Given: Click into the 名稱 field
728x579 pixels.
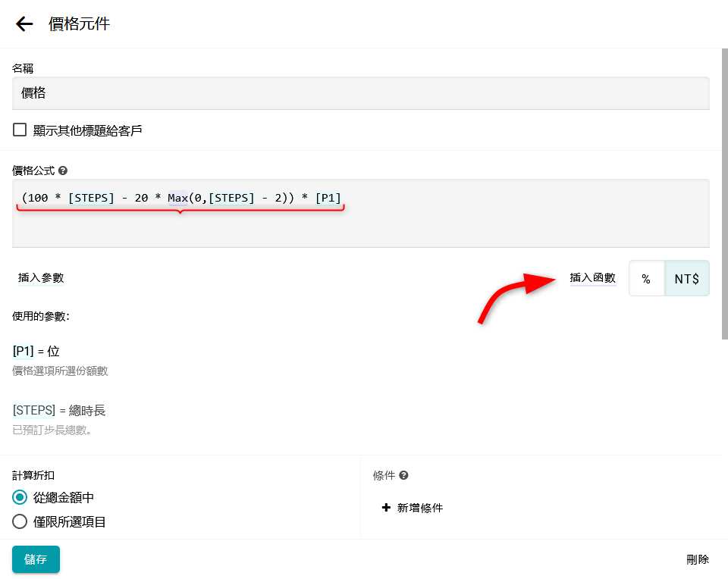Looking at the screenshot, I should (360, 93).
